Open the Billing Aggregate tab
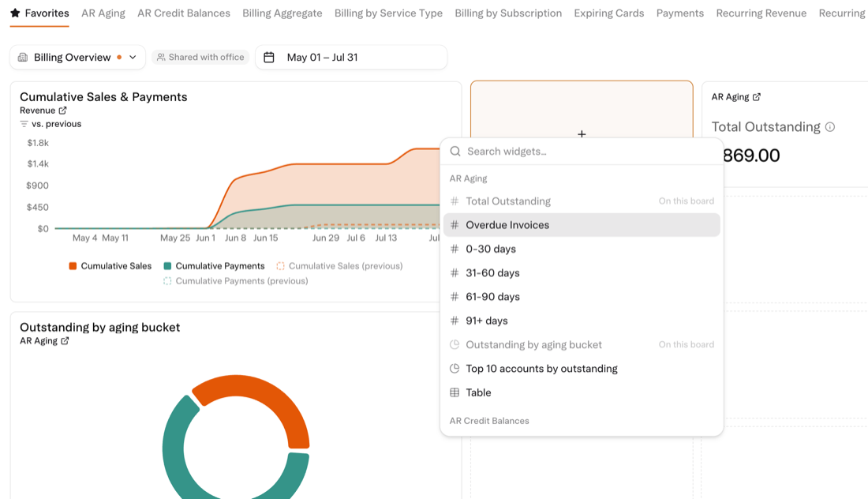Viewport: 868px width, 499px height. (282, 13)
